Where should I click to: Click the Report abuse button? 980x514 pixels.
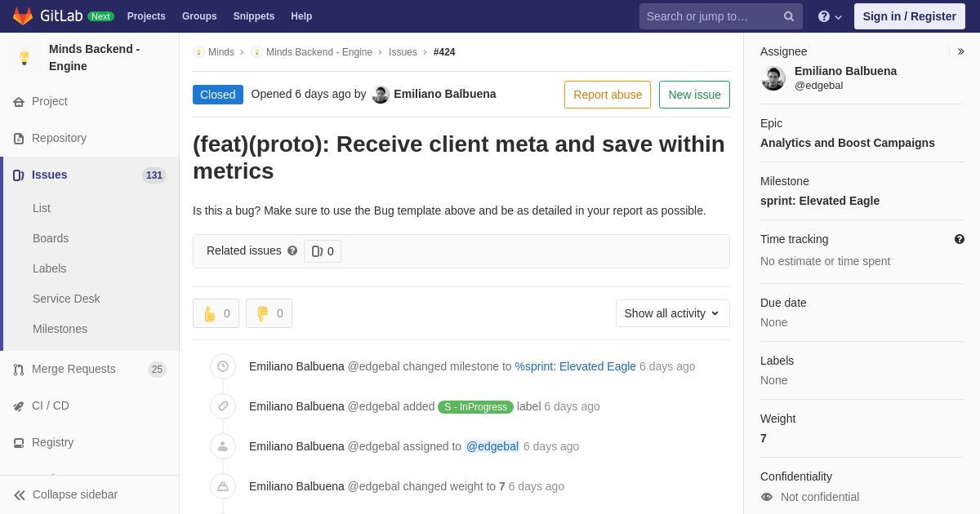(608, 95)
